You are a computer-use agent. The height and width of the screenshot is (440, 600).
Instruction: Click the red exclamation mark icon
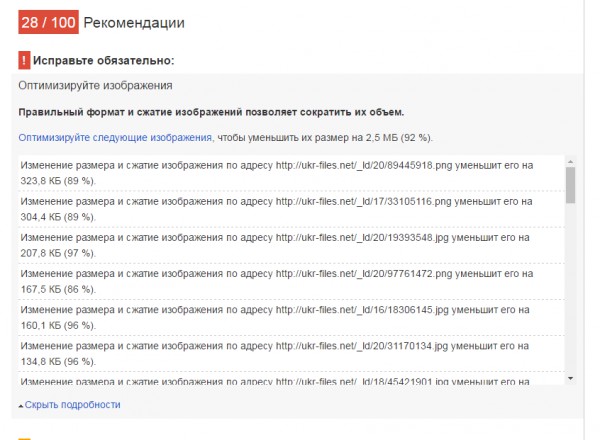pyautogui.click(x=24, y=60)
